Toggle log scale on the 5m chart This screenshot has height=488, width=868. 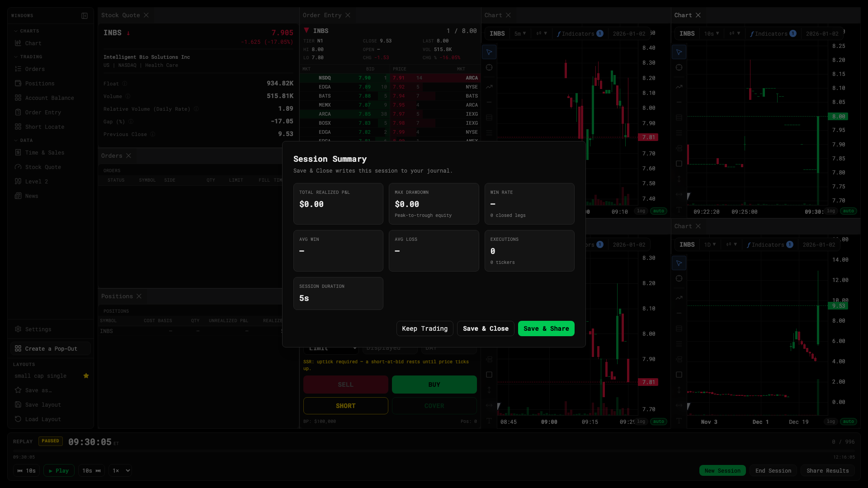click(x=641, y=211)
